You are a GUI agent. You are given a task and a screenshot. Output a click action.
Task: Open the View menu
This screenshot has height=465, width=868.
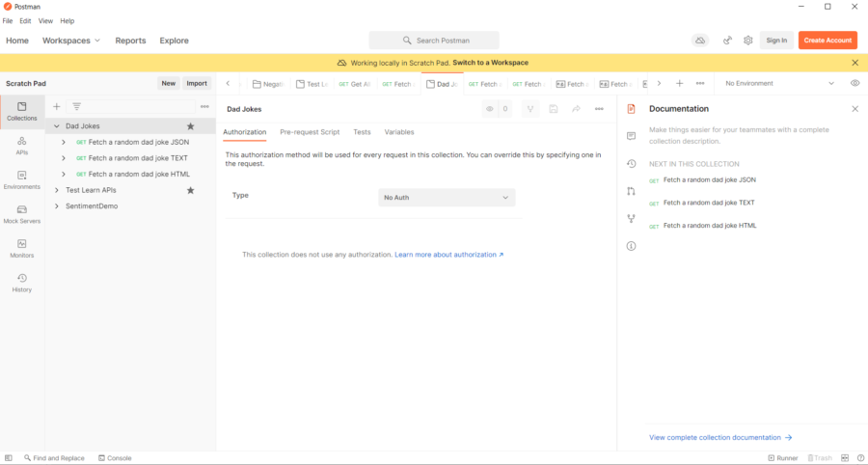[45, 20]
